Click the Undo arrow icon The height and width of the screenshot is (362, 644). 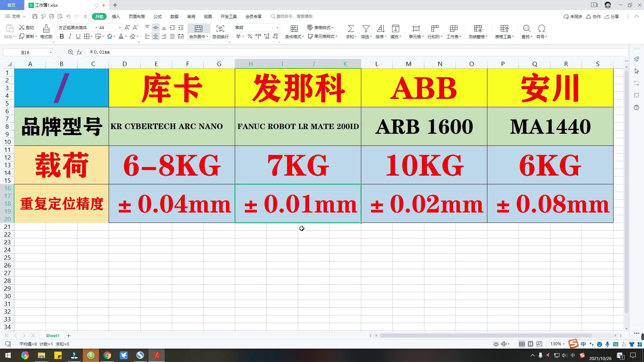pyautogui.click(x=68, y=16)
